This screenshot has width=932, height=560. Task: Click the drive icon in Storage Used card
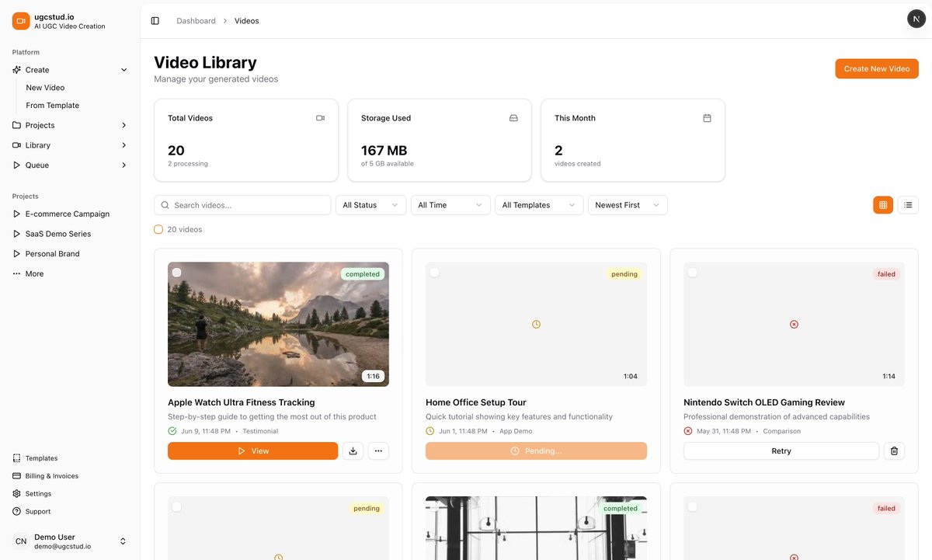point(513,118)
